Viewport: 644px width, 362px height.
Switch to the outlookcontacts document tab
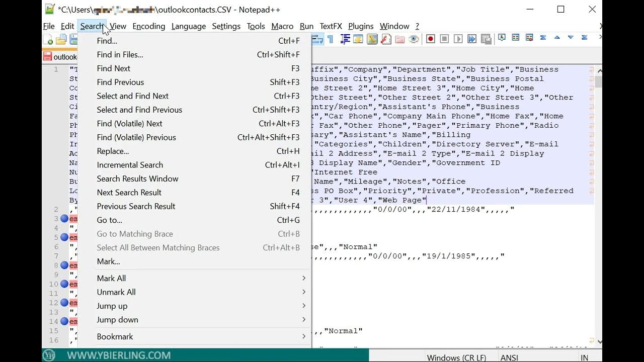click(60, 57)
